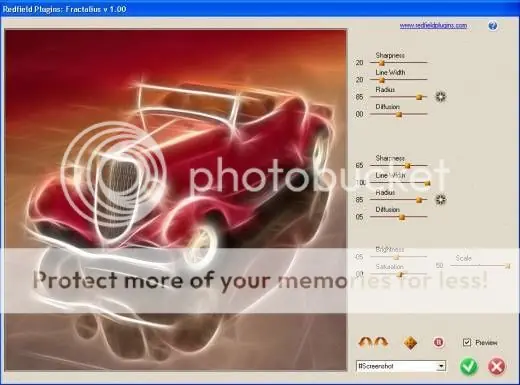
Task: Click gear icon beside the upper Radius slider
Action: (x=441, y=97)
